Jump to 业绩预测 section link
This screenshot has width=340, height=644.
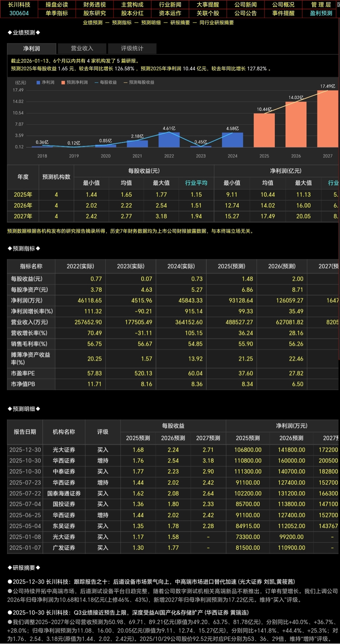tap(93, 23)
